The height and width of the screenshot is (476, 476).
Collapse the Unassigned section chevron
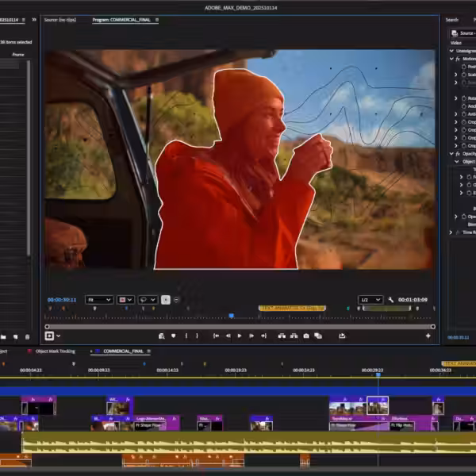click(451, 51)
